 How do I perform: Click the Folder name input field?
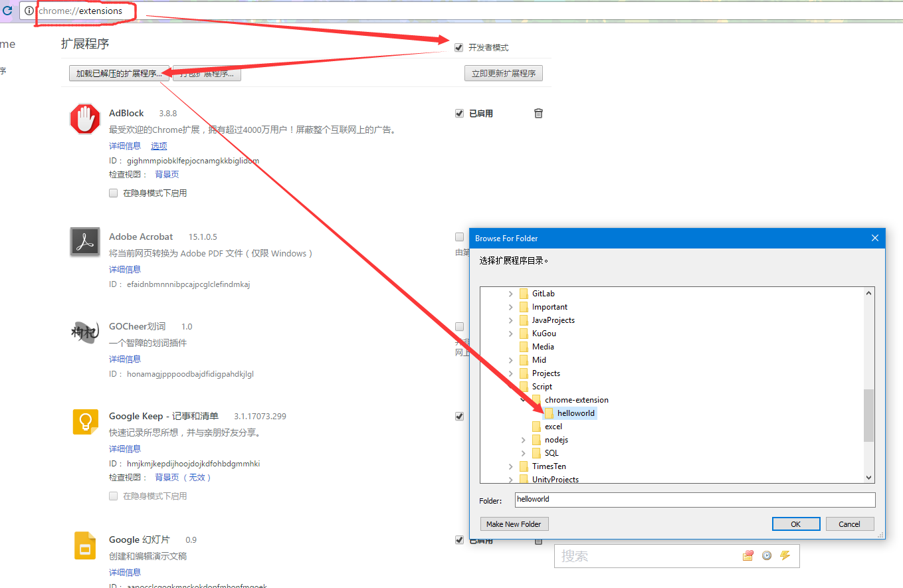click(695, 500)
